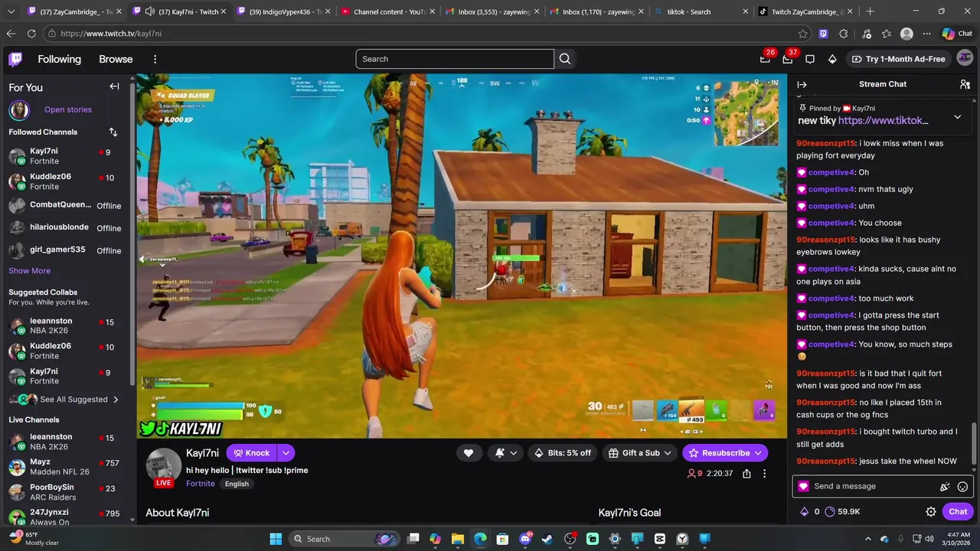Image resolution: width=980 pixels, height=551 pixels.
Task: Collapse the Stream Chat panel
Action: click(802, 84)
